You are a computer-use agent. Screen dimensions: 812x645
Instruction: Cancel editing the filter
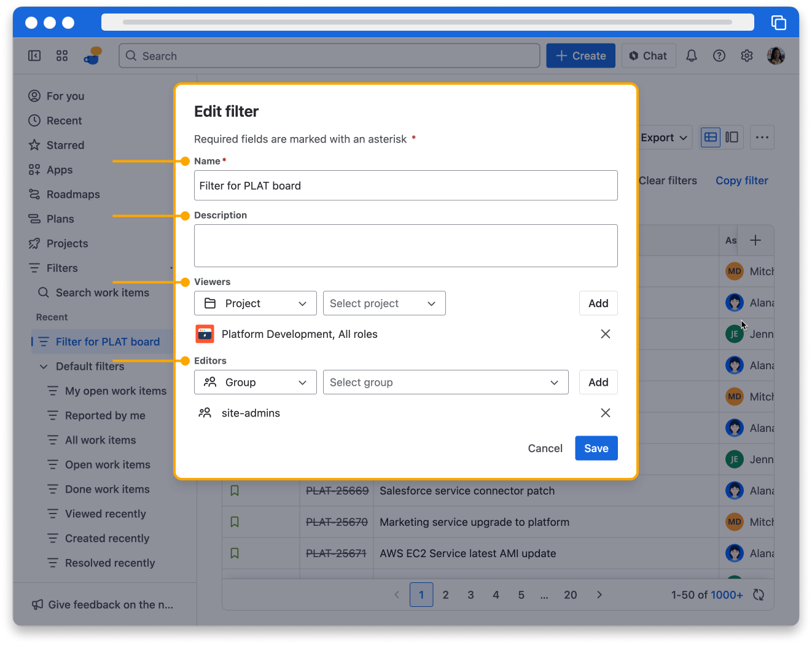point(545,448)
